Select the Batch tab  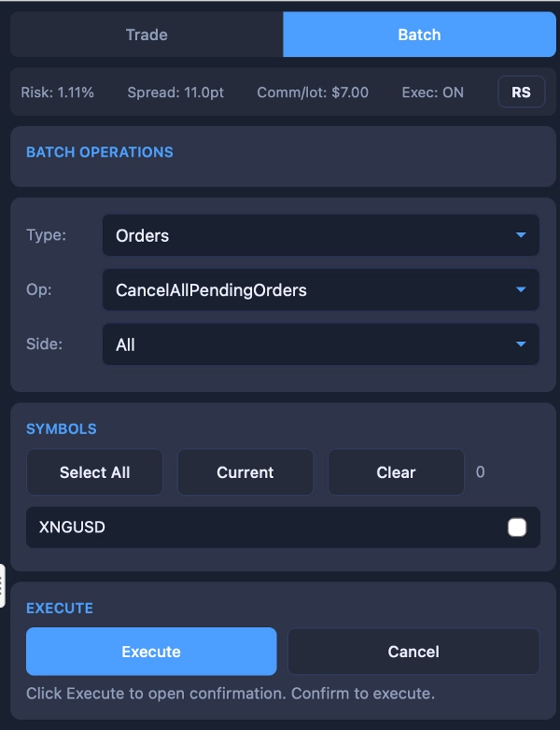(419, 35)
